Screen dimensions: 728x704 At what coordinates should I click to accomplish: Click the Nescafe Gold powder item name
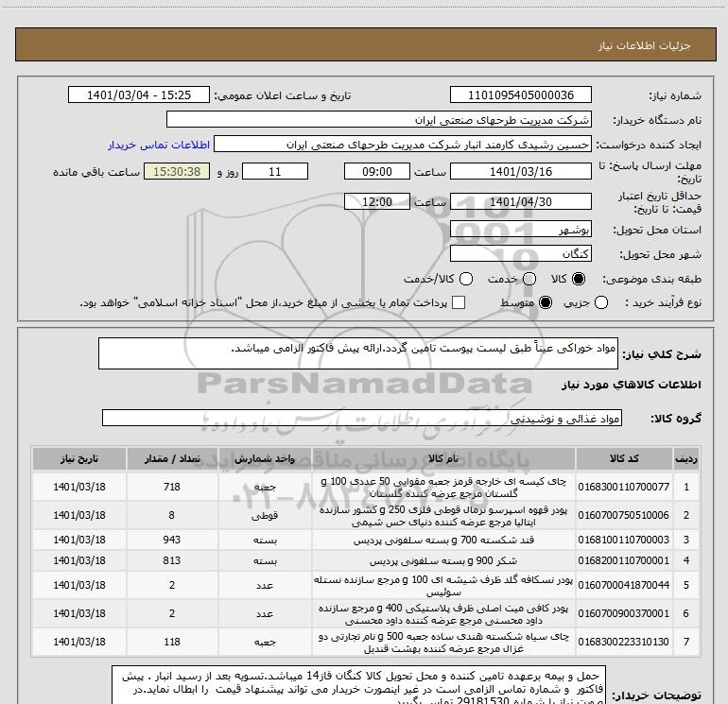tap(443, 586)
